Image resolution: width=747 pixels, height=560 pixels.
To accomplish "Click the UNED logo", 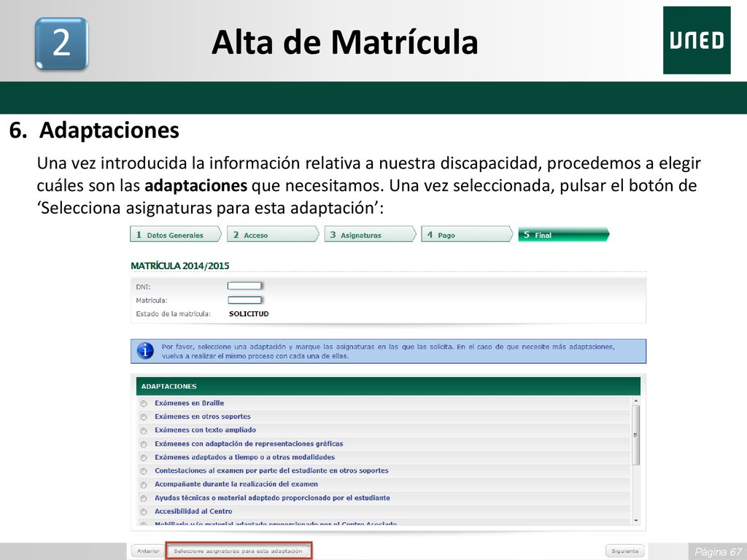I will pos(697,41).
